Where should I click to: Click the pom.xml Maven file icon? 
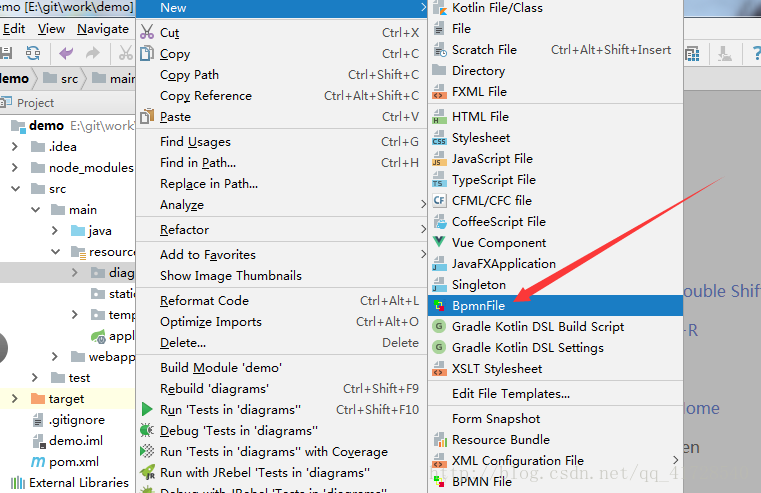(x=38, y=462)
